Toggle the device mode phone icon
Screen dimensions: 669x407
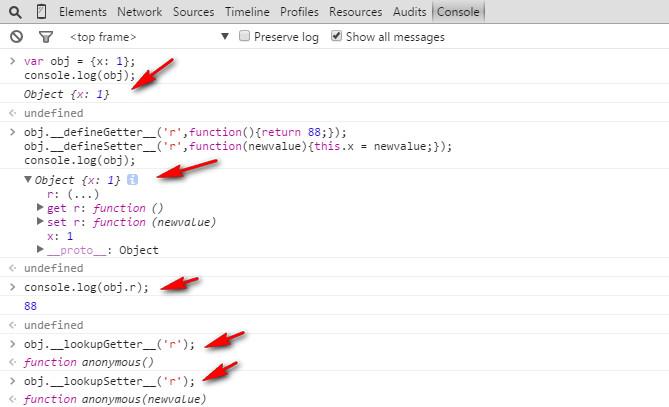[x=41, y=12]
